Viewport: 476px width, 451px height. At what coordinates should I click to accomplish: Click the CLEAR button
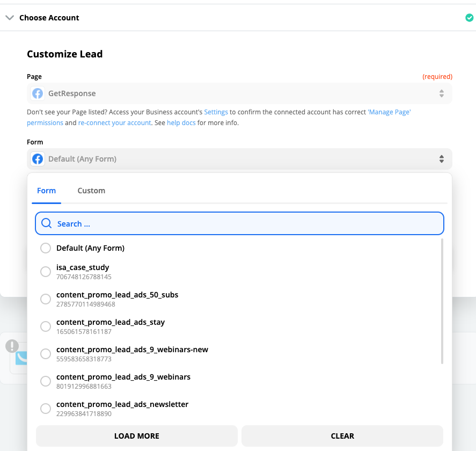coord(342,436)
